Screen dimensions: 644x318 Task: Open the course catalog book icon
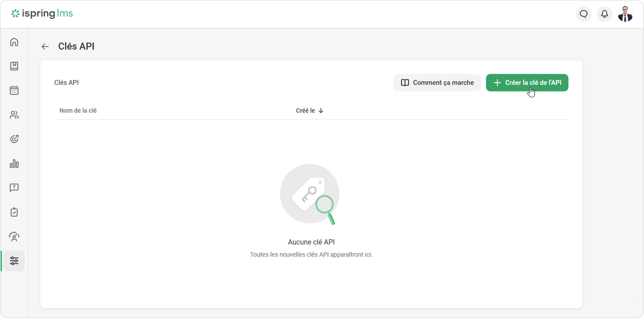point(14,66)
